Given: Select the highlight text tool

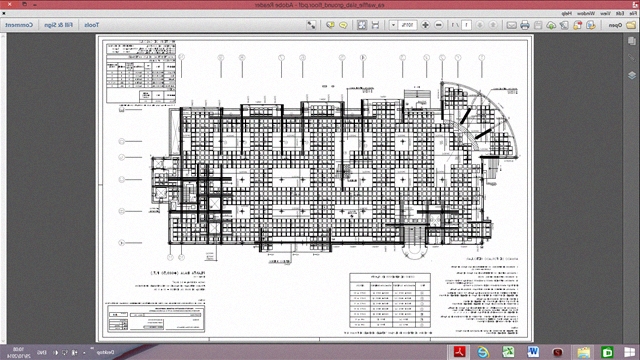Looking at the screenshot, I should [x=330, y=25].
